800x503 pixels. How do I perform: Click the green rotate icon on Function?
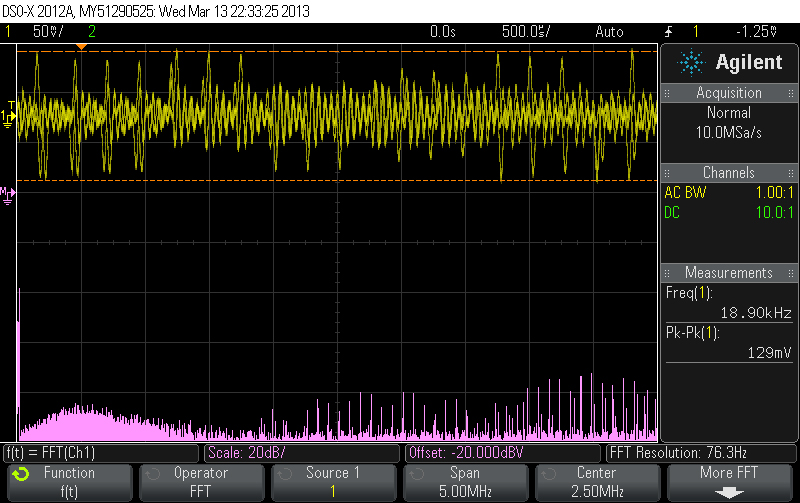(21, 474)
